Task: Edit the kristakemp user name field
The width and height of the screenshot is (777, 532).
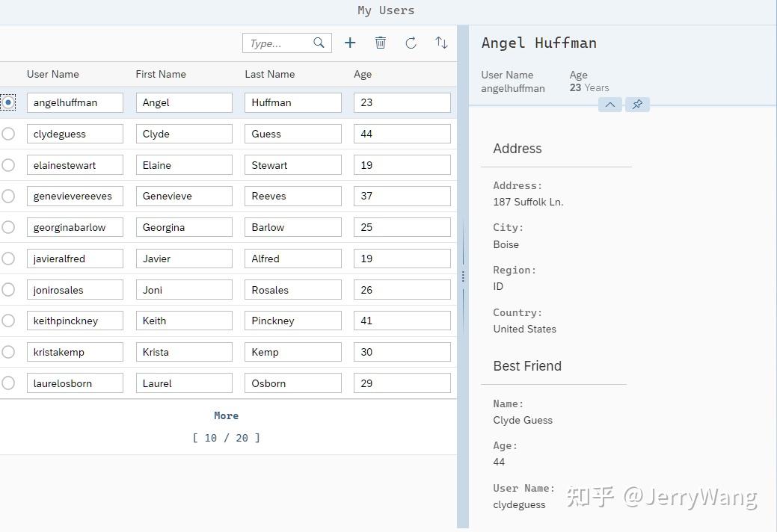Action: (75, 352)
